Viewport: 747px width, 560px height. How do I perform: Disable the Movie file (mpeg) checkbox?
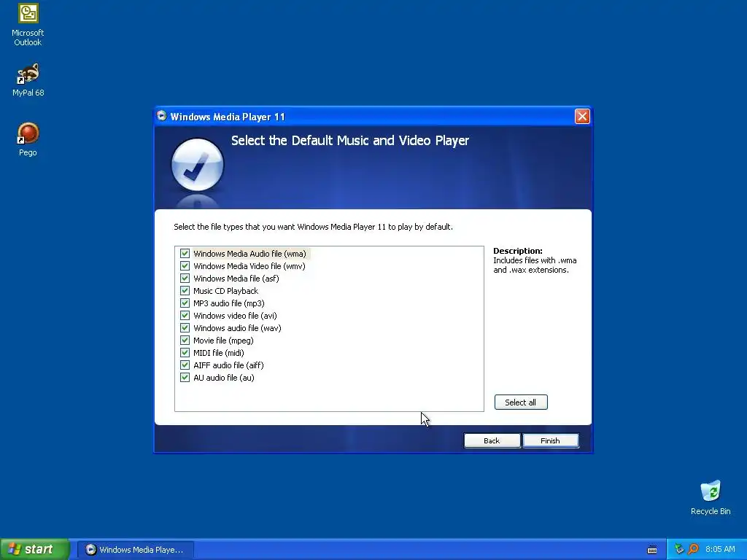185,340
